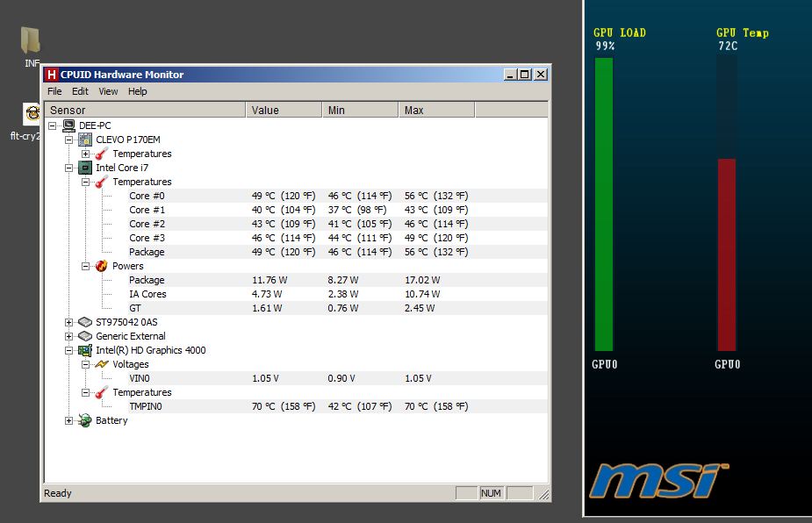Click the 99% GPU load reading
812x523 pixels.
pyautogui.click(x=605, y=46)
